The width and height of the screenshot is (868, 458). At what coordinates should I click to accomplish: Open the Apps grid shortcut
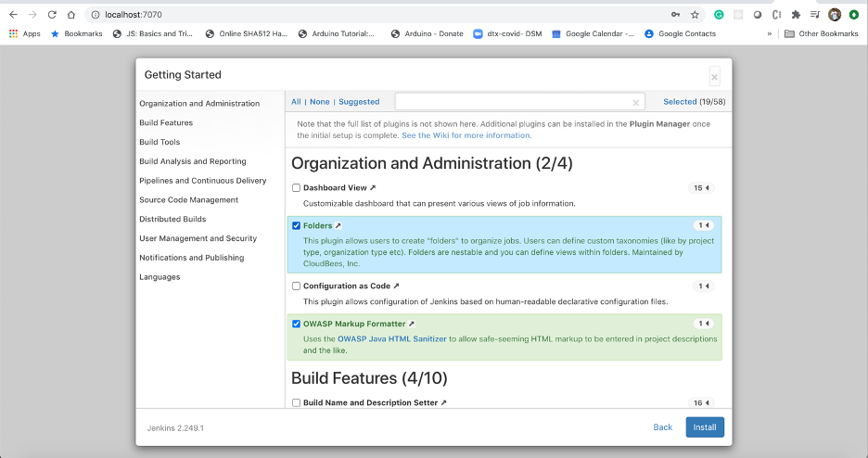click(x=24, y=33)
